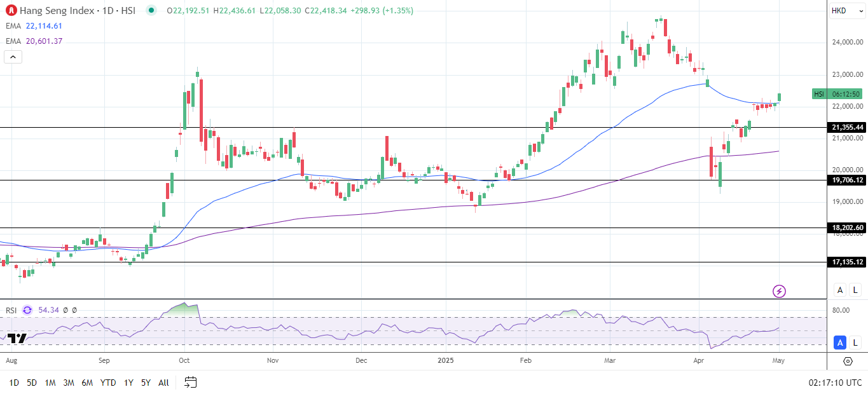
Task: Select the 1Y date range
Action: click(x=128, y=383)
